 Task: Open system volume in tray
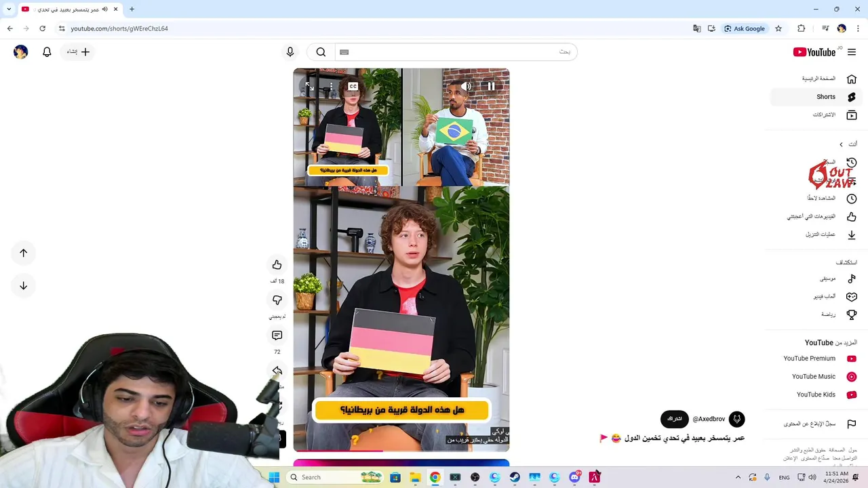pos(812,477)
